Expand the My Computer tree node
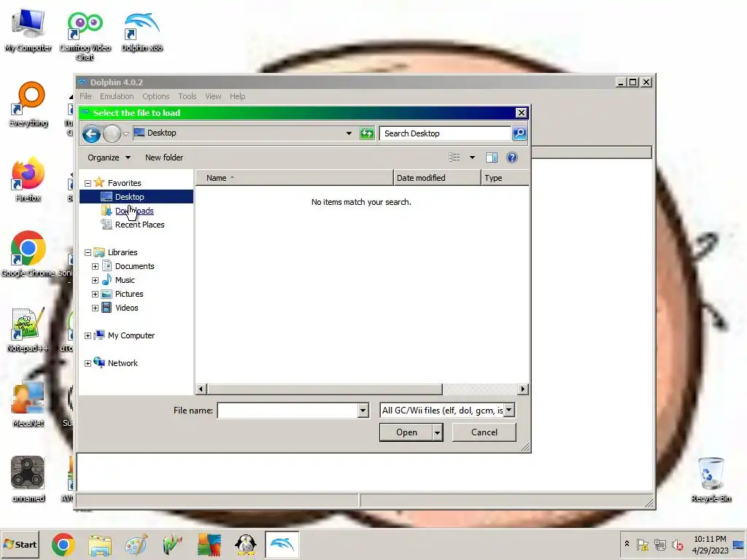747x560 pixels. pyautogui.click(x=88, y=335)
